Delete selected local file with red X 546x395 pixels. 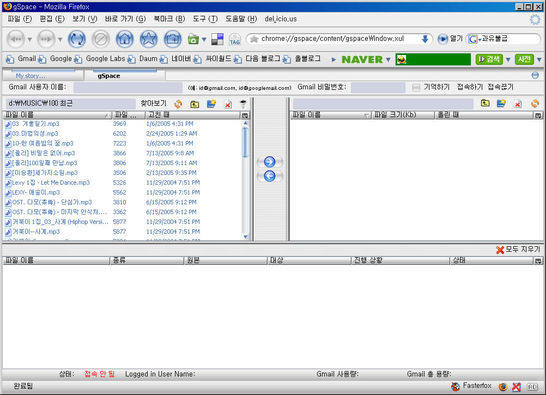tap(228, 104)
